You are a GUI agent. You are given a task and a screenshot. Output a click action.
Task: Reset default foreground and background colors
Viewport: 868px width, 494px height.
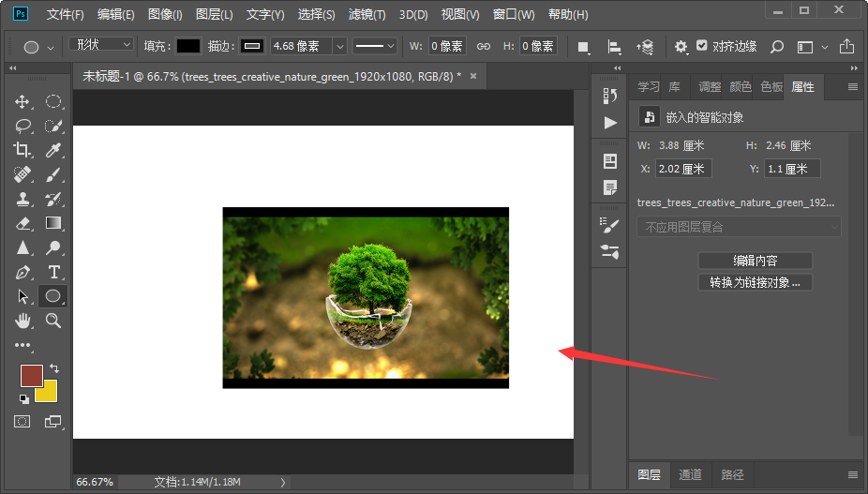[23, 398]
